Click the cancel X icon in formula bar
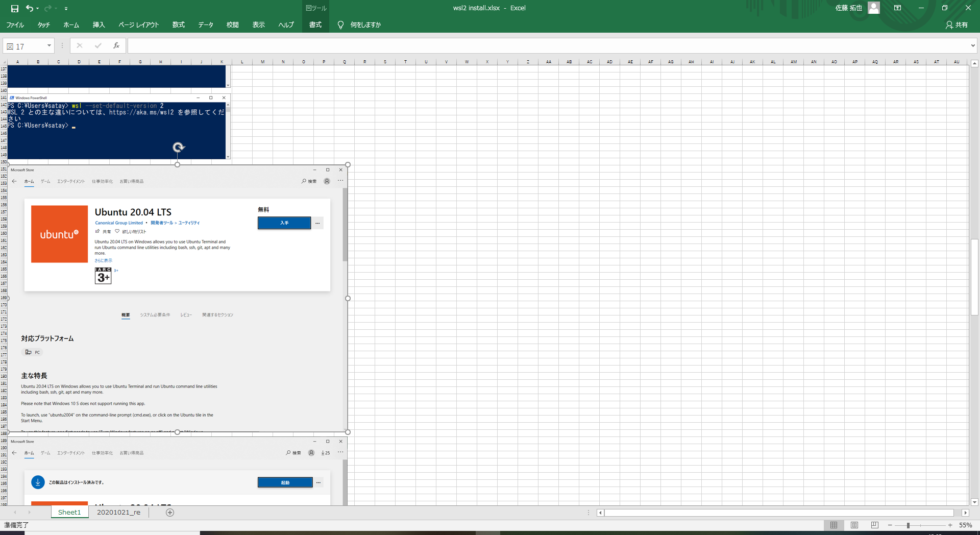Viewport: 980px width, 535px height. click(x=80, y=46)
